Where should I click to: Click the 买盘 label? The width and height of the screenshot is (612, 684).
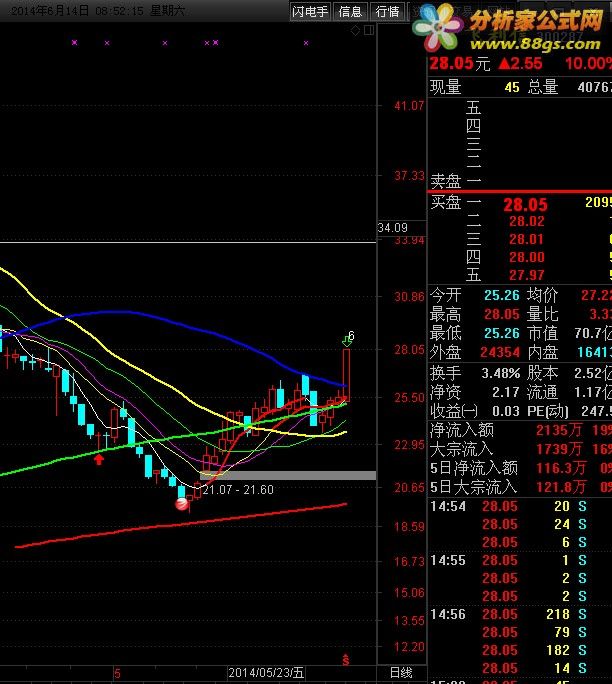point(445,202)
